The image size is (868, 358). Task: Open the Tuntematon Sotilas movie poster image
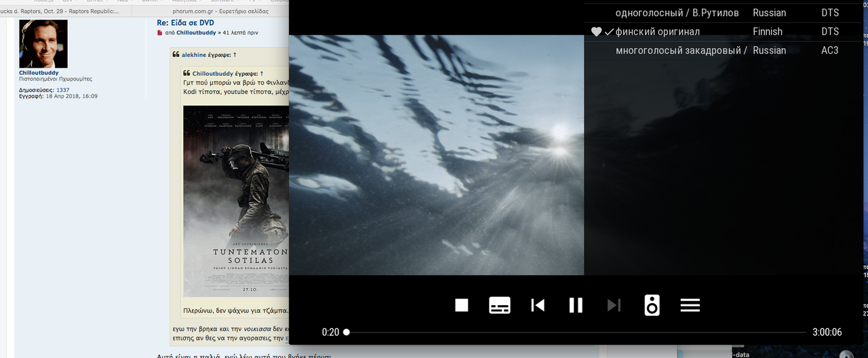[x=237, y=201]
